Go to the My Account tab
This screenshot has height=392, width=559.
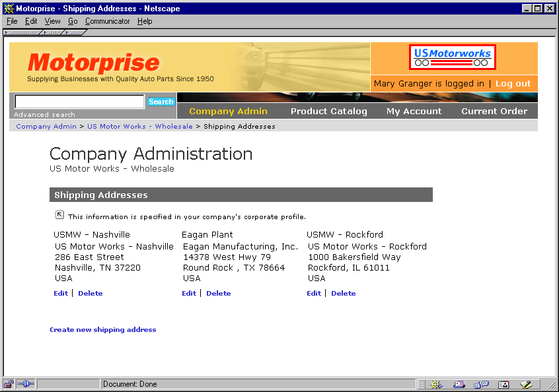point(414,111)
